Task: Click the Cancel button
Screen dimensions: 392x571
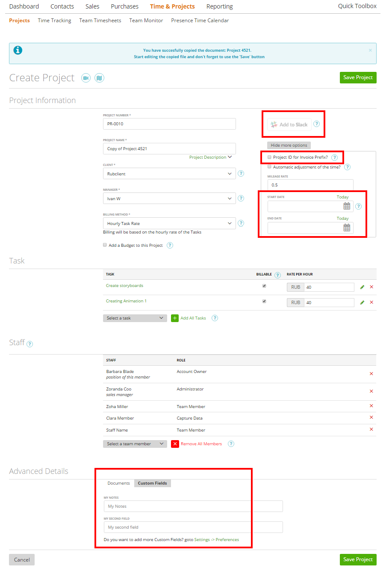Action: pos(22,559)
